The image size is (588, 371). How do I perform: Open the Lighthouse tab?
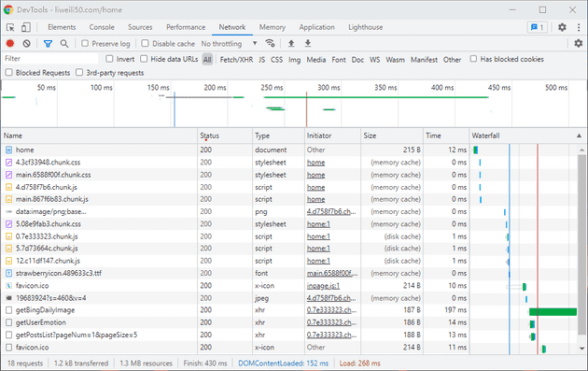[x=365, y=27]
